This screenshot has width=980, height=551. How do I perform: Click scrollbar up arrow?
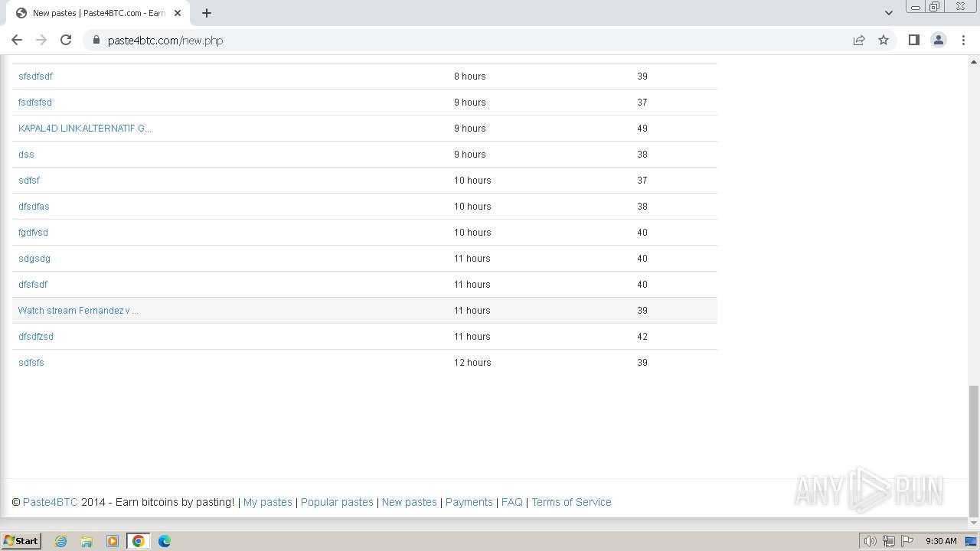pyautogui.click(x=973, y=60)
